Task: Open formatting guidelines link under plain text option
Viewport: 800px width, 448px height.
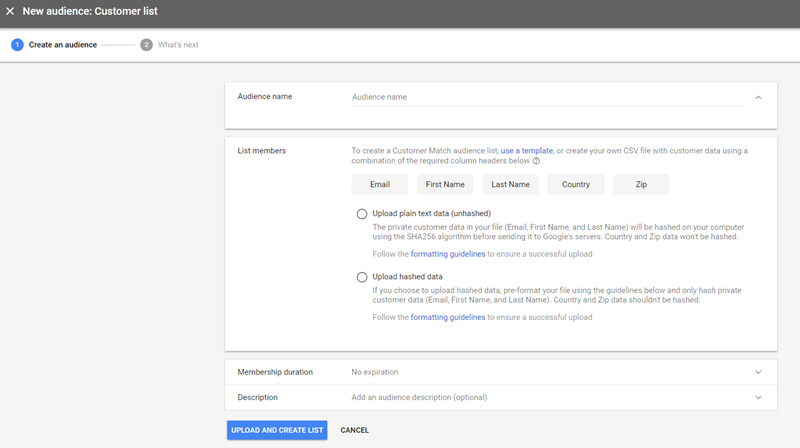Action: pos(448,254)
